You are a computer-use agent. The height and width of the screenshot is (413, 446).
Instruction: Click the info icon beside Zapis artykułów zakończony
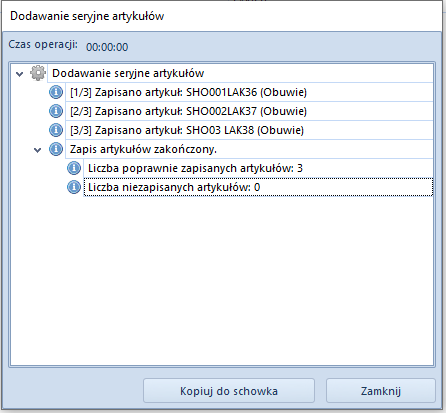coord(56,149)
